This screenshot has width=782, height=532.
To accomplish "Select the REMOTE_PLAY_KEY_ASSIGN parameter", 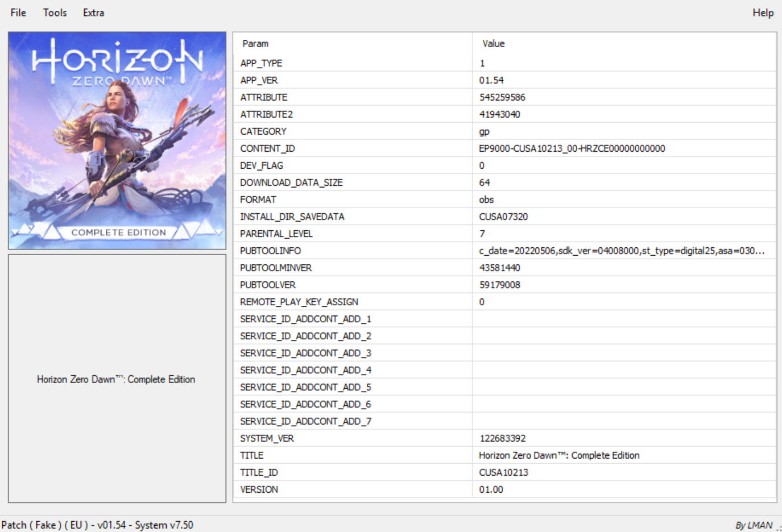I will tap(299, 302).
